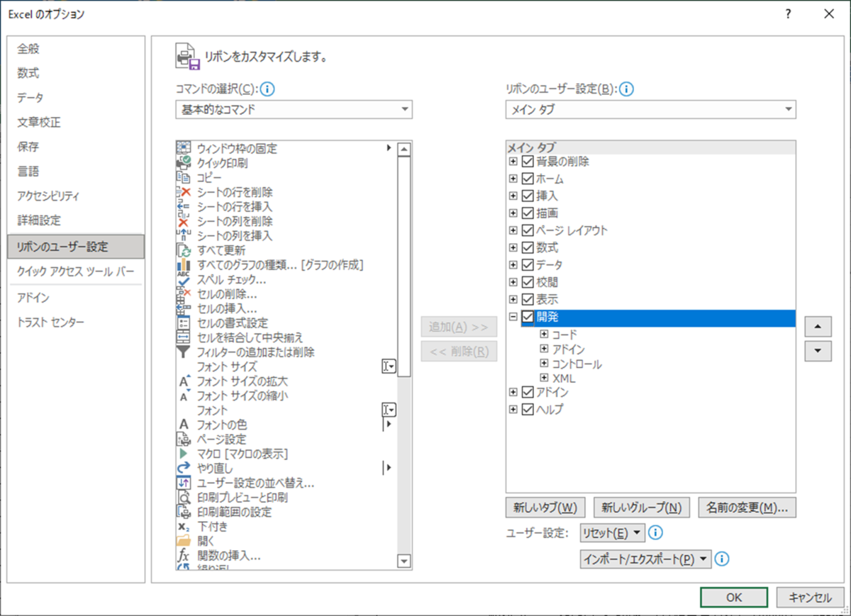Click info icon next to リセット button

[656, 532]
